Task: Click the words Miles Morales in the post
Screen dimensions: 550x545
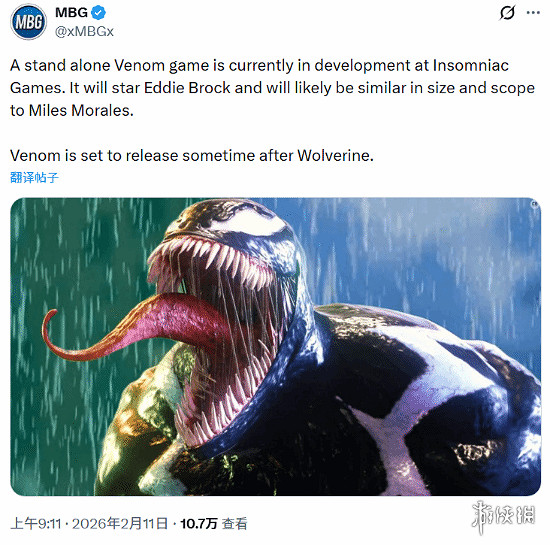Action: pos(81,110)
